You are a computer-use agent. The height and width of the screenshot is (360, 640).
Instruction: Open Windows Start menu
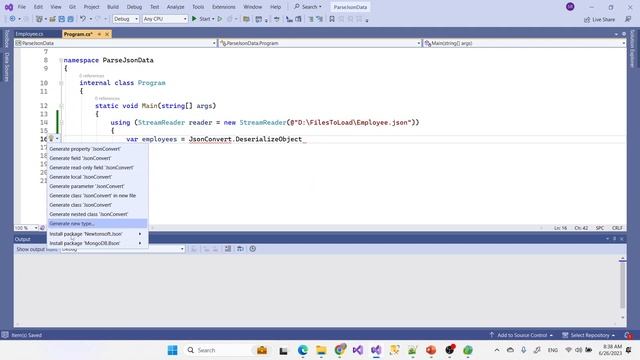pyautogui.click(x=173, y=350)
